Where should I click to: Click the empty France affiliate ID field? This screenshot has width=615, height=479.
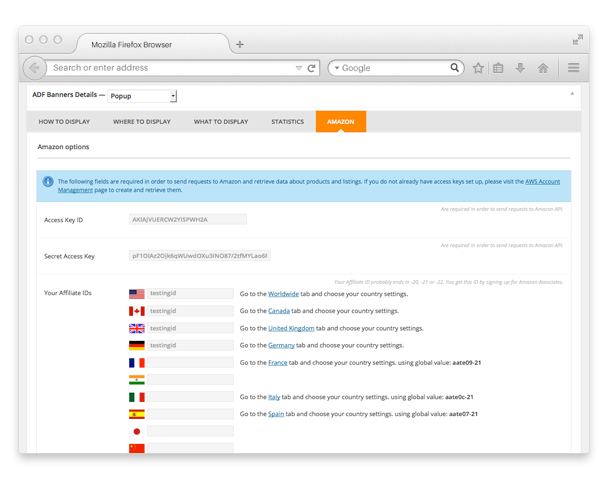(190, 362)
